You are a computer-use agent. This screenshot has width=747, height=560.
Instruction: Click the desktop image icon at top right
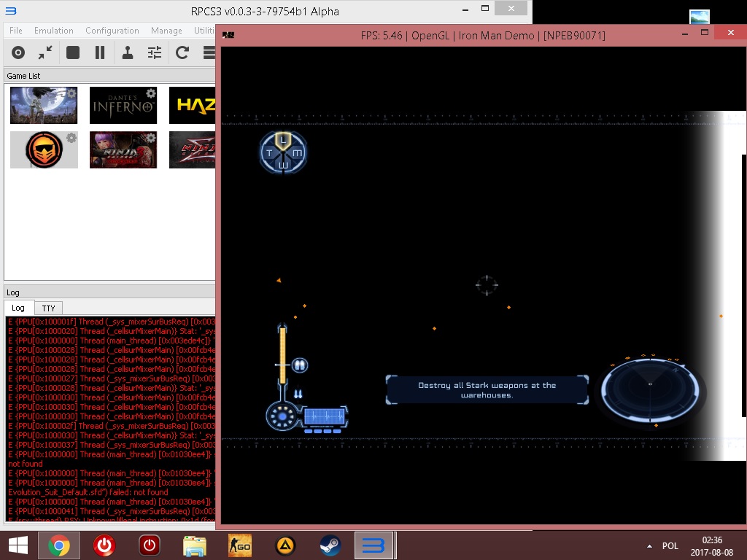pos(700,17)
